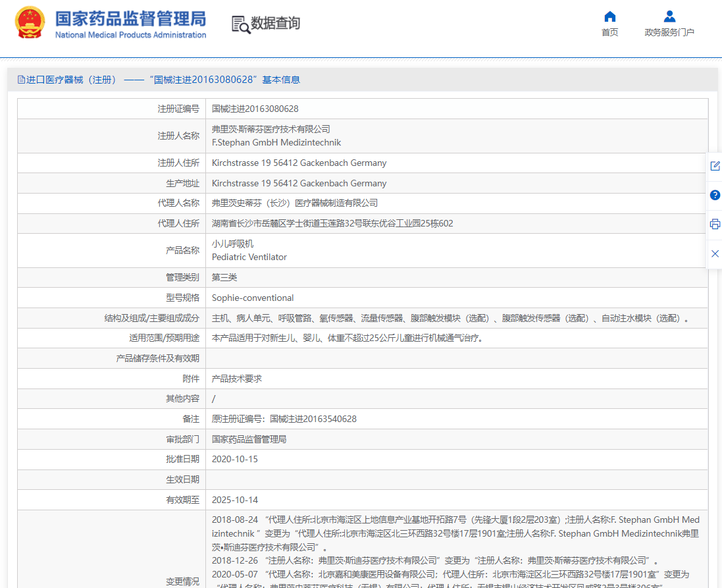
Task: Click the national emblem logo at top left
Action: point(30,23)
